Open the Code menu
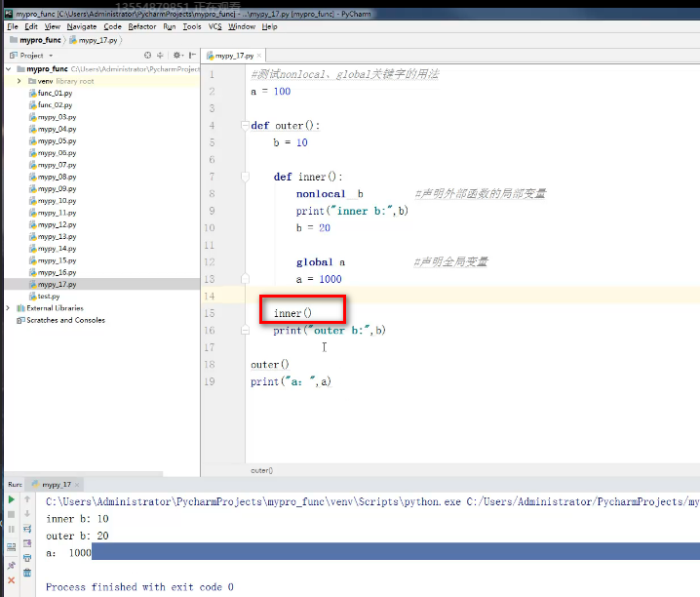The width and height of the screenshot is (700, 597). coord(112,26)
